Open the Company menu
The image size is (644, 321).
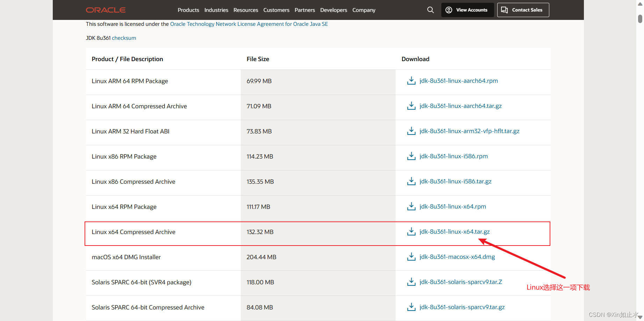364,10
